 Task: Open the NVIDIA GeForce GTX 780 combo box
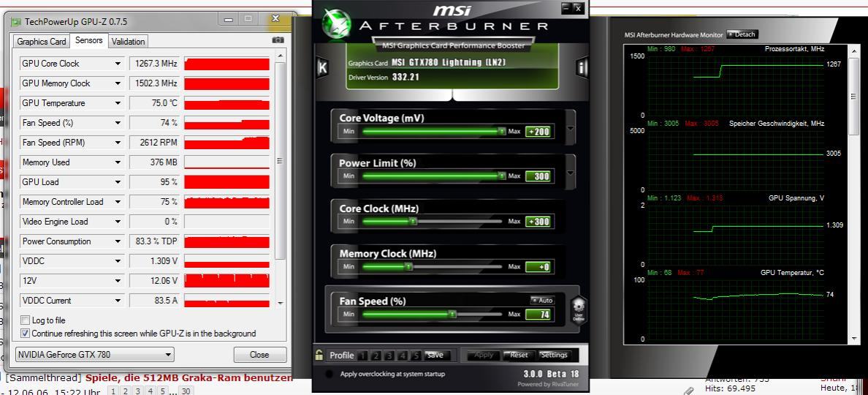94,355
